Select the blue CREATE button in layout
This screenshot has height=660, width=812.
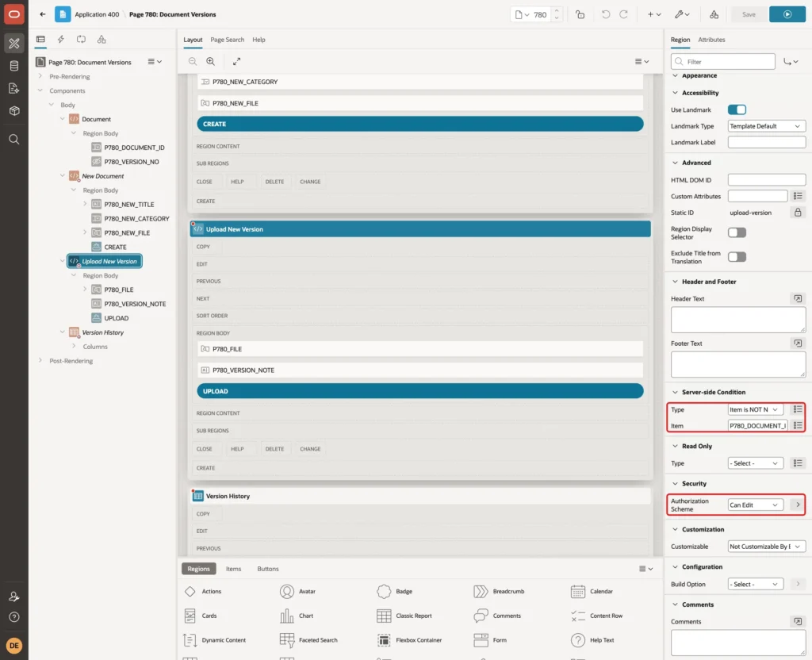coord(420,124)
